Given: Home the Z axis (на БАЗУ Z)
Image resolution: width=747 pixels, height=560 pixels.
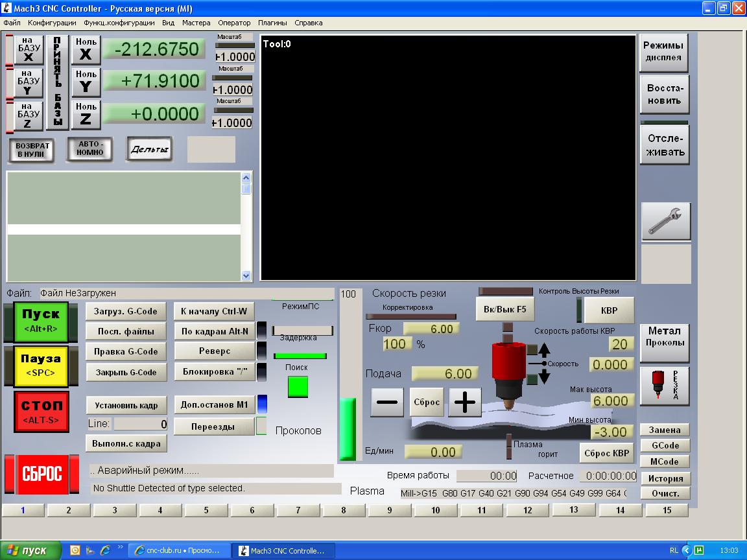Looking at the screenshot, I should [29, 116].
